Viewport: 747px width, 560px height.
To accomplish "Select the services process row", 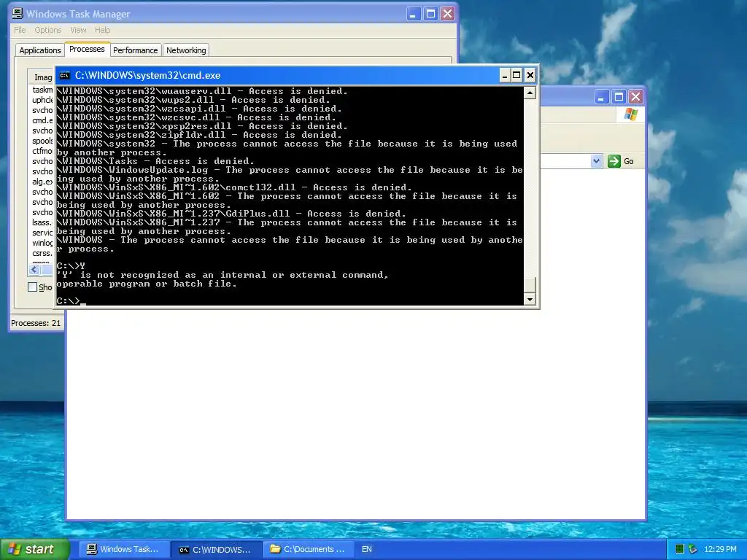I will [x=42, y=233].
